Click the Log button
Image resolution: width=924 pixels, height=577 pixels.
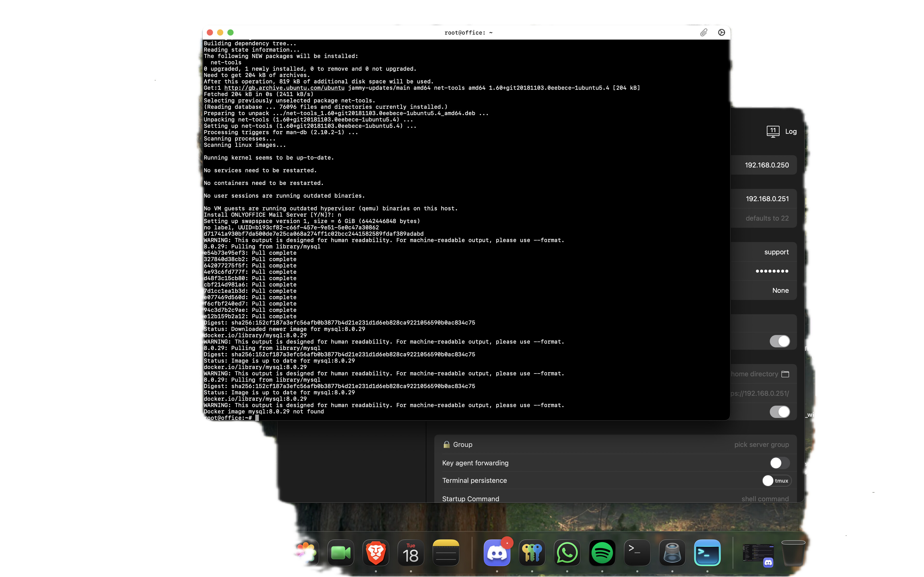[791, 131]
